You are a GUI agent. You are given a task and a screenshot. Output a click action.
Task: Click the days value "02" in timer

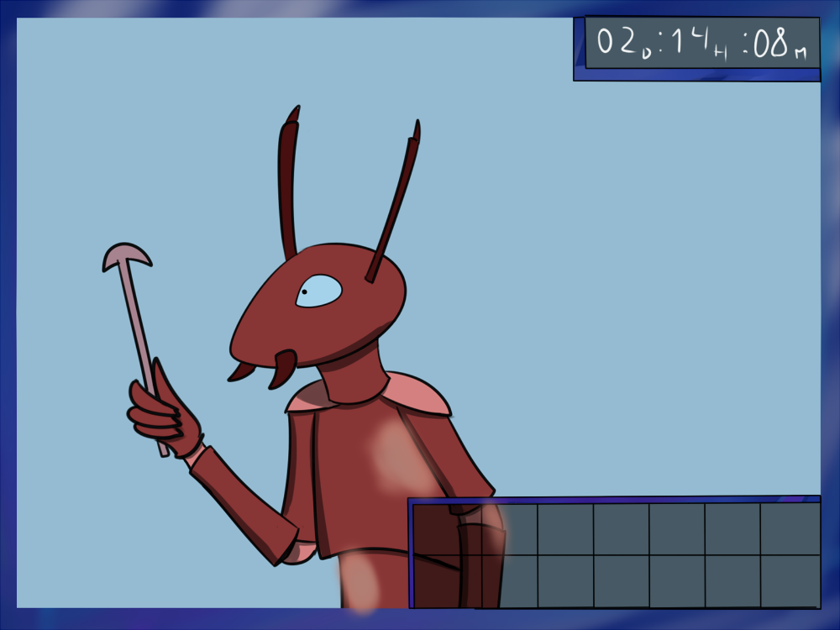tap(617, 44)
